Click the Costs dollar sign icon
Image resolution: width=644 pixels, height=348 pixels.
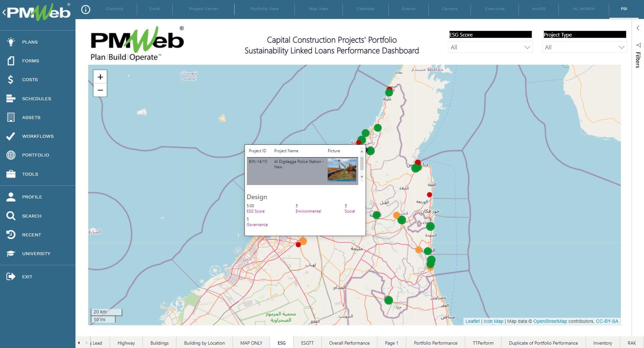(x=11, y=79)
